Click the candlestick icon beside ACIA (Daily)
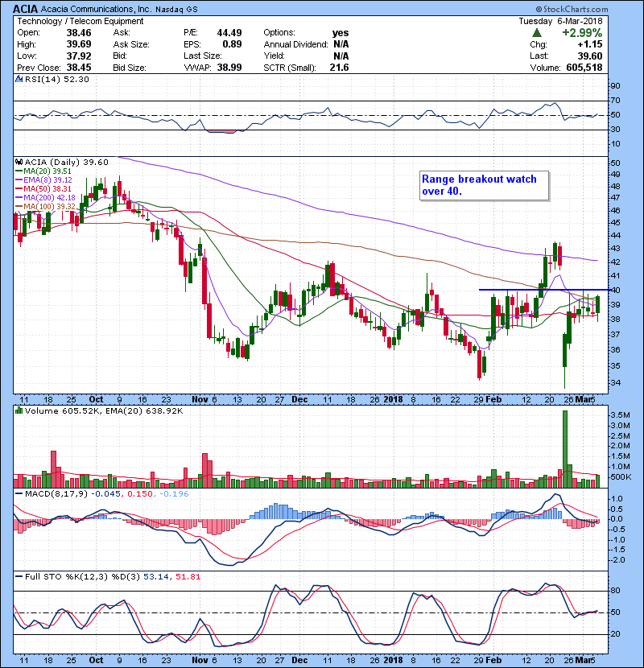This screenshot has width=644, height=668. [x=19, y=162]
